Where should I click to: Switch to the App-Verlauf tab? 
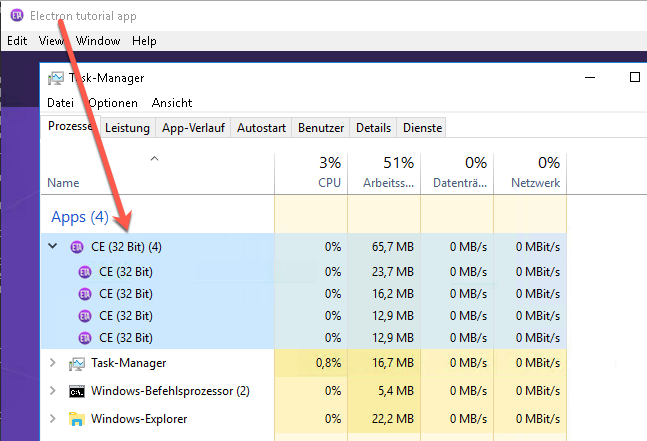coord(193,128)
